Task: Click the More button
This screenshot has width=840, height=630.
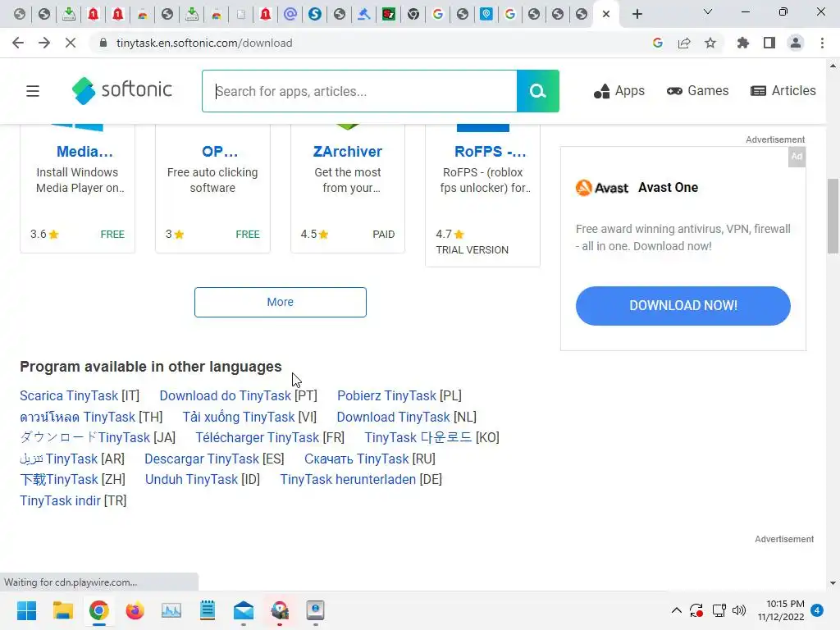Action: [x=281, y=302]
